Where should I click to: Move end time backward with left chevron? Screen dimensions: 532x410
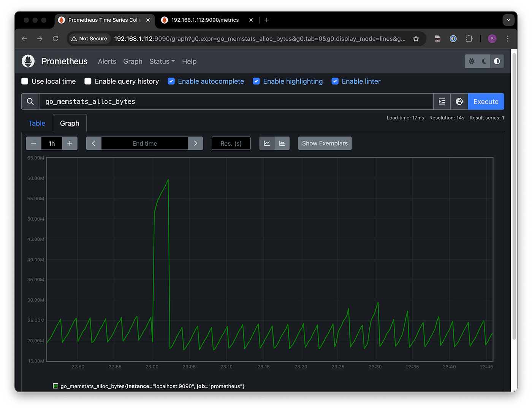[x=94, y=143]
